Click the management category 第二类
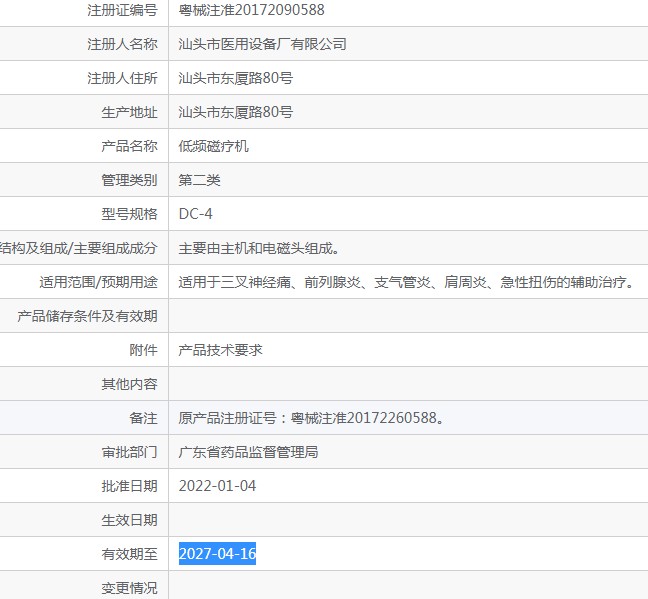This screenshot has width=648, height=599. point(199,180)
